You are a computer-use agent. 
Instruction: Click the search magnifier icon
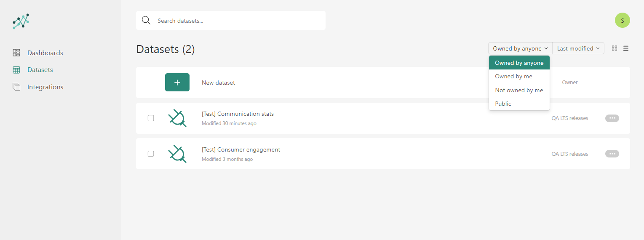click(146, 21)
